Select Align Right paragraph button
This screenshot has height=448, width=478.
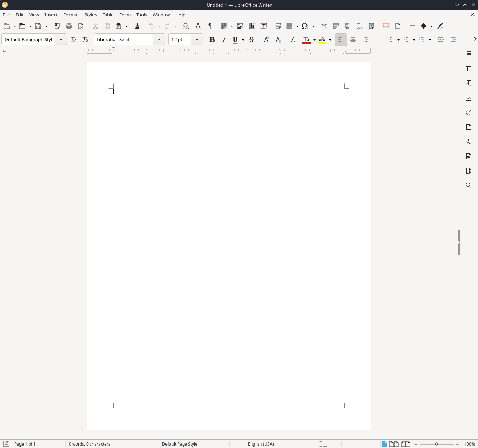(365, 40)
